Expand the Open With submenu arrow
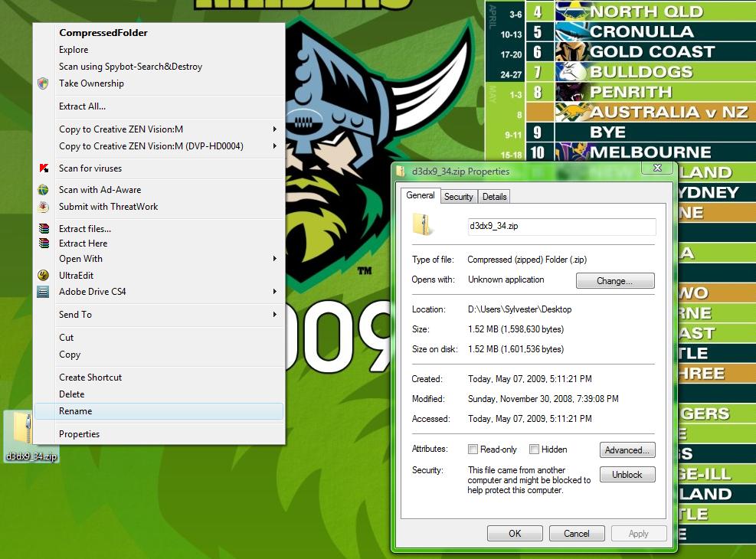The image size is (756, 559). point(275,259)
